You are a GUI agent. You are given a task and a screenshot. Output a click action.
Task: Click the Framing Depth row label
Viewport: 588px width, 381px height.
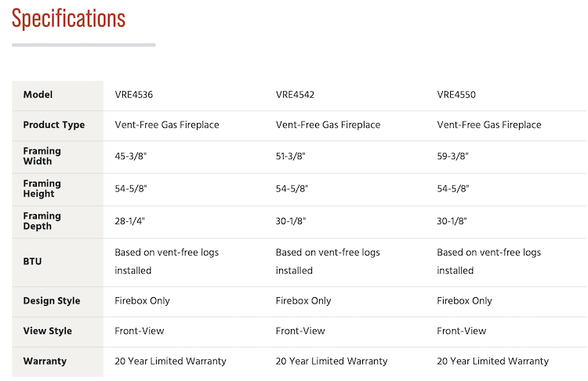tap(42, 220)
